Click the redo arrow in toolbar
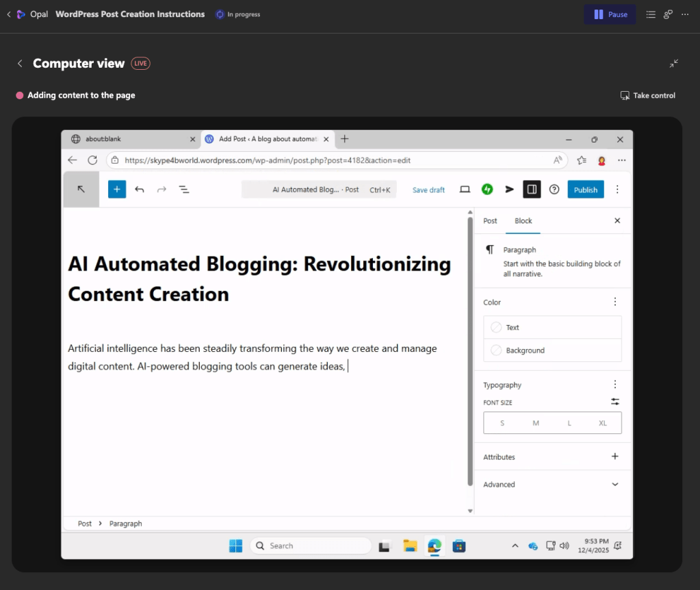Image resolution: width=700 pixels, height=590 pixels. coord(161,190)
